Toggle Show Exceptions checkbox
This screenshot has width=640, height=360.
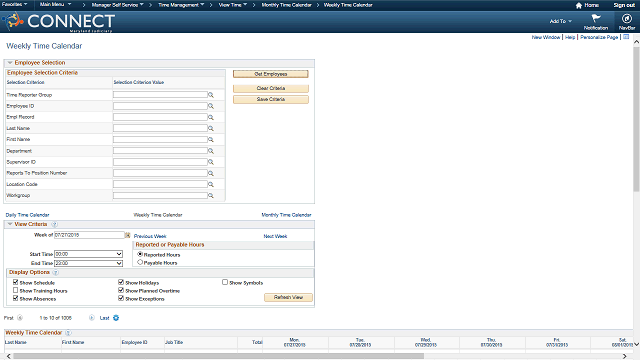point(121,298)
